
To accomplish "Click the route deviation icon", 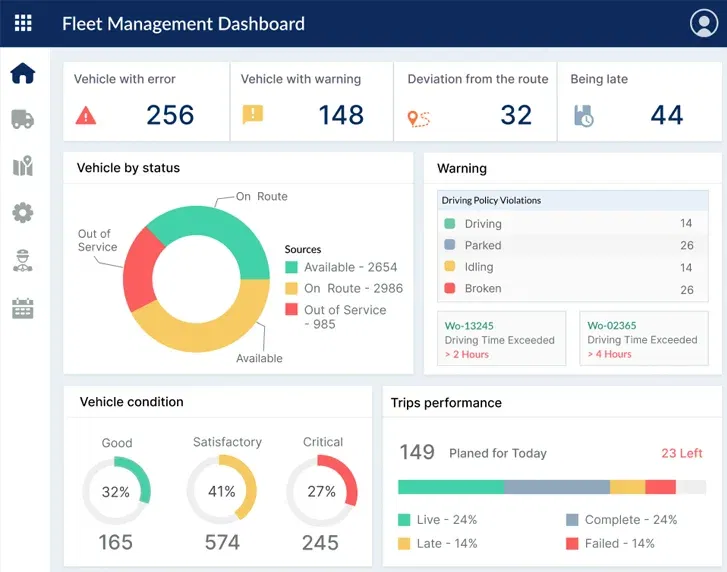I will pos(418,118).
